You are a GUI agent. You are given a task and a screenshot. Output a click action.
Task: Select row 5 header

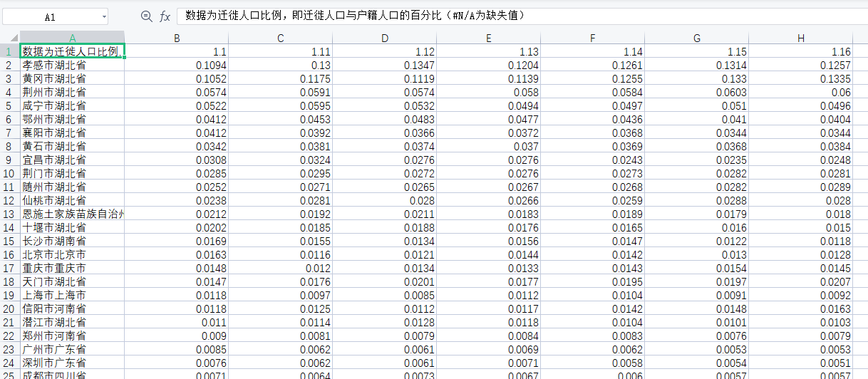coord(10,105)
